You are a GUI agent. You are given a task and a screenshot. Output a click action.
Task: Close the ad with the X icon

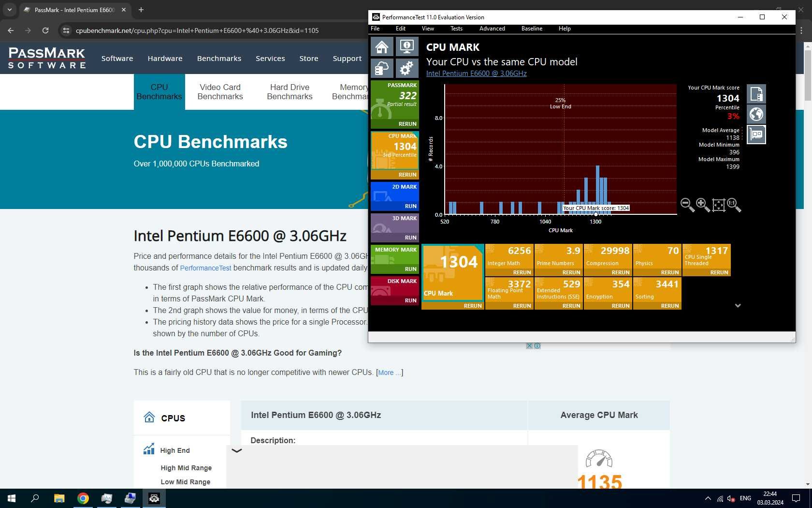[529, 346]
